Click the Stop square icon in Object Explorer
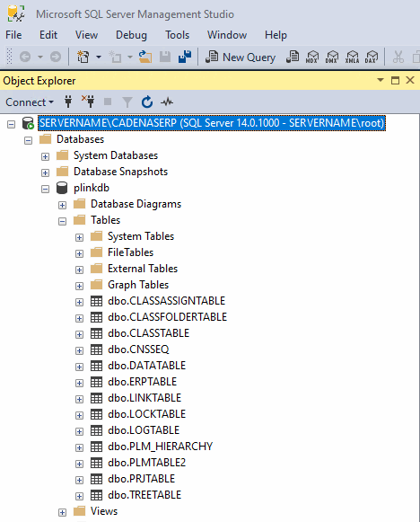This screenshot has width=420, height=522. [108, 102]
